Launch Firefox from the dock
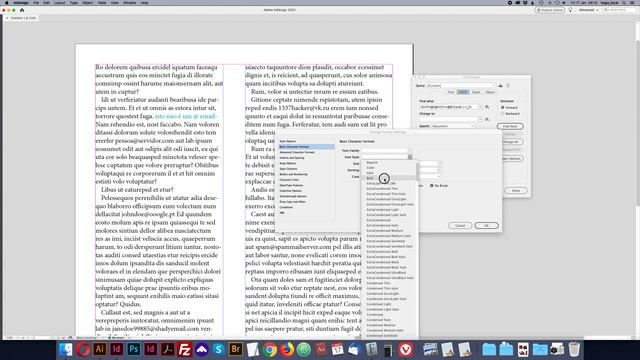The image size is (640, 360). click(x=287, y=349)
